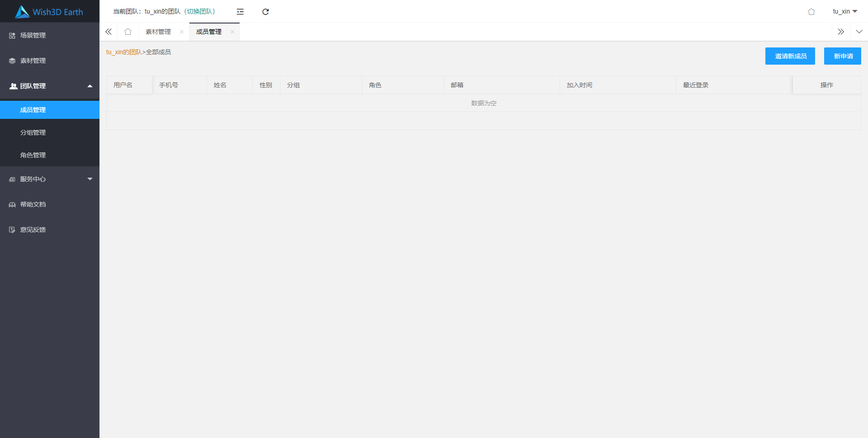Viewport: 868px width, 438px height.
Task: Click the tu_xin的团队 breadcrumb link
Action: click(124, 52)
